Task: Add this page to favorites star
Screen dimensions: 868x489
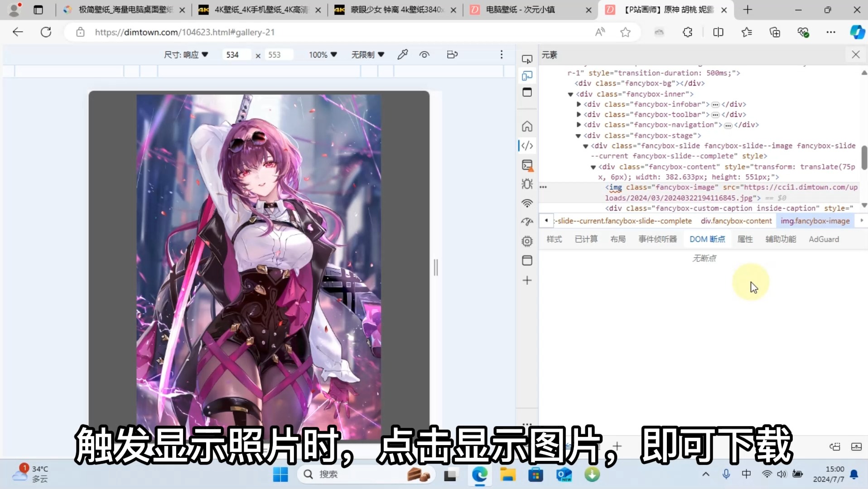Action: 626,32
